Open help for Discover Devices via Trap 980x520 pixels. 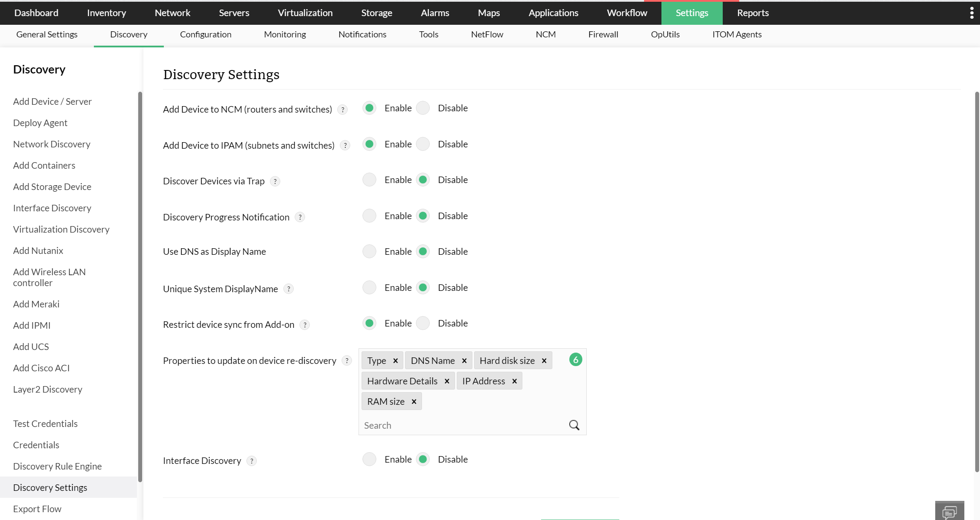click(275, 181)
